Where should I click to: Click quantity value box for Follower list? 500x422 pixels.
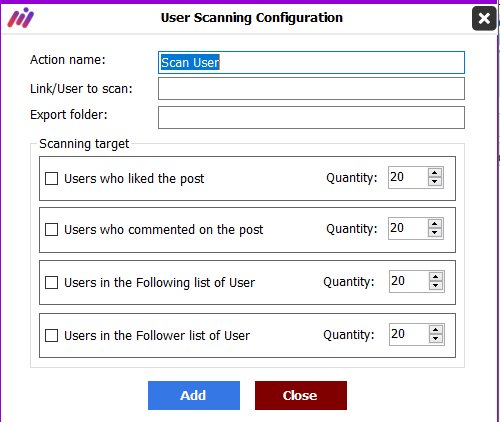tap(409, 334)
